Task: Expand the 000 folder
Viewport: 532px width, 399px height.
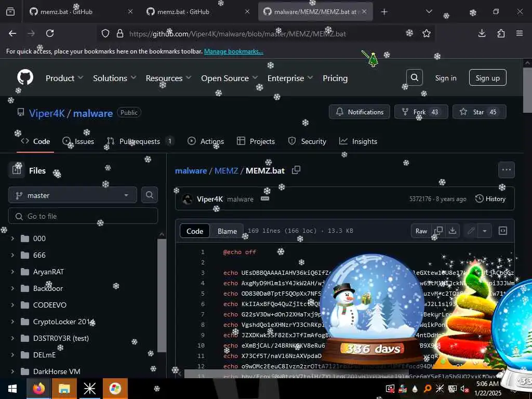Action: point(12,238)
